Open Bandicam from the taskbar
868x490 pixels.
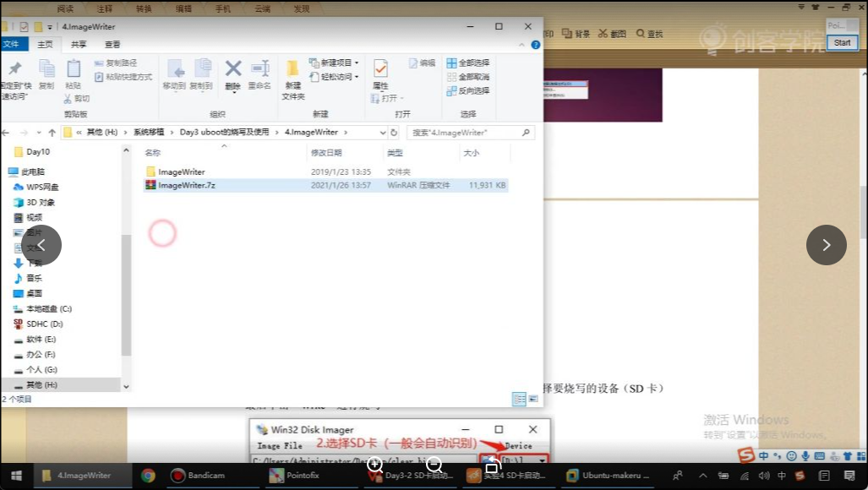click(198, 476)
